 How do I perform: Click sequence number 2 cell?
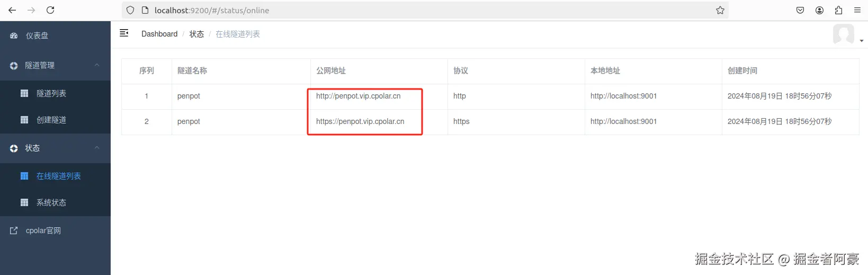click(x=147, y=121)
